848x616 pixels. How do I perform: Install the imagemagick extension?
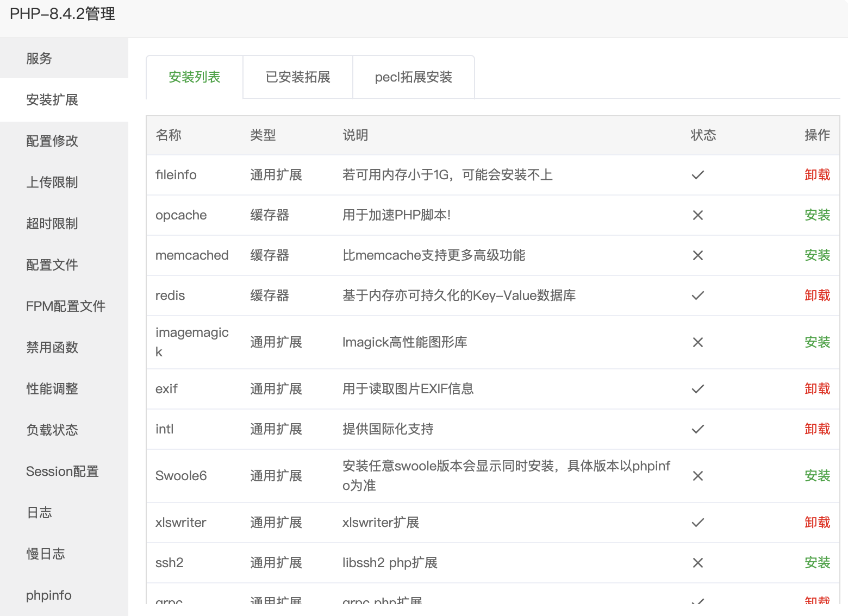coord(818,342)
